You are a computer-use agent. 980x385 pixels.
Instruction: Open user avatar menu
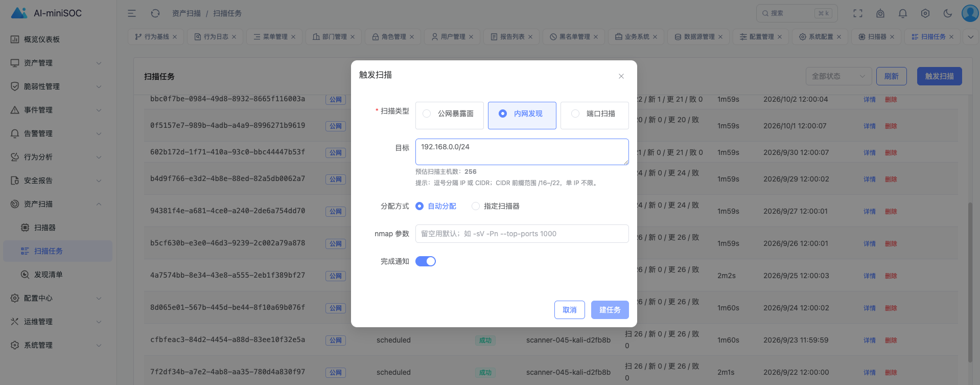tap(970, 13)
